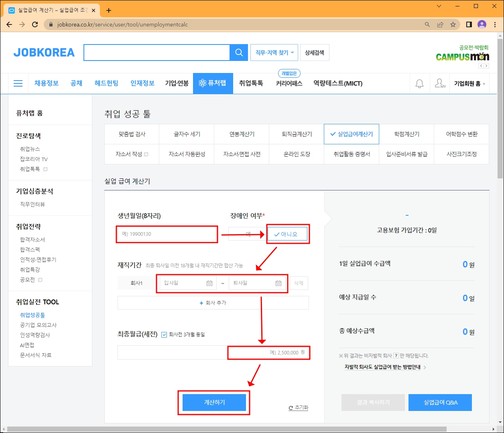The height and width of the screenshot is (433, 504).
Task: Select 아니오 for 장애인 여부
Action: click(288, 234)
